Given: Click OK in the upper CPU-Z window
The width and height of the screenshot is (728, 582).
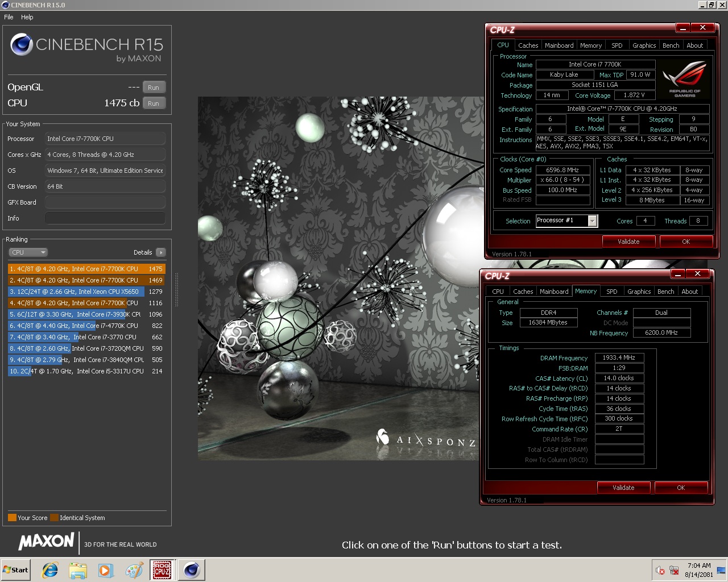Looking at the screenshot, I should 686,242.
